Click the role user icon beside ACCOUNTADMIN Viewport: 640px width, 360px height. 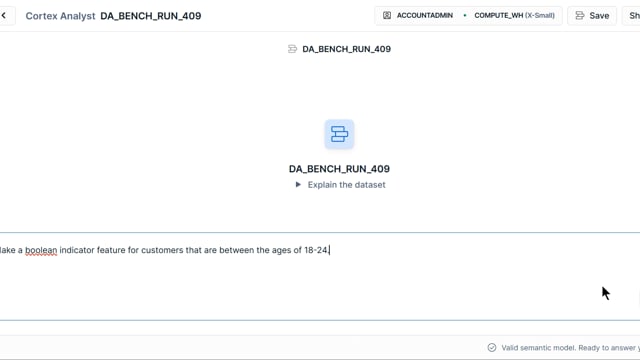pos(387,16)
